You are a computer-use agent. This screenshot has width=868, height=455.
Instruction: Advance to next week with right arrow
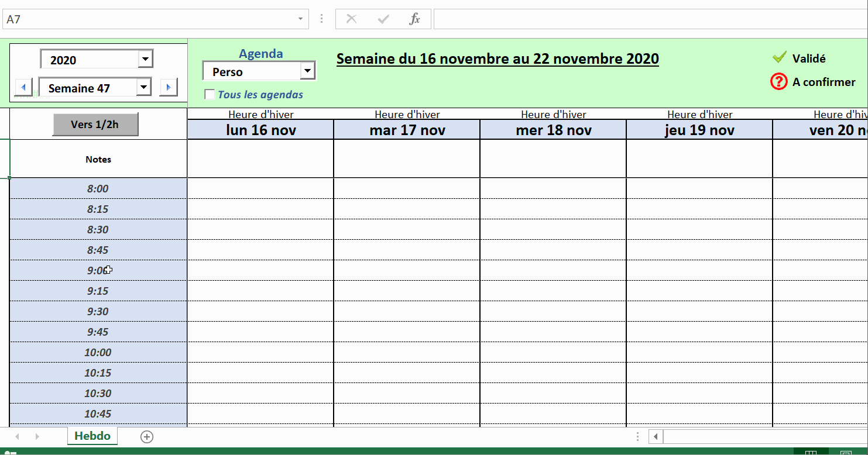click(x=168, y=88)
